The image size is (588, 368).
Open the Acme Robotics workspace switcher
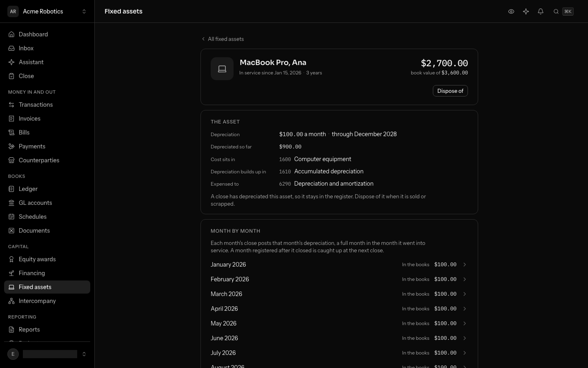47,11
